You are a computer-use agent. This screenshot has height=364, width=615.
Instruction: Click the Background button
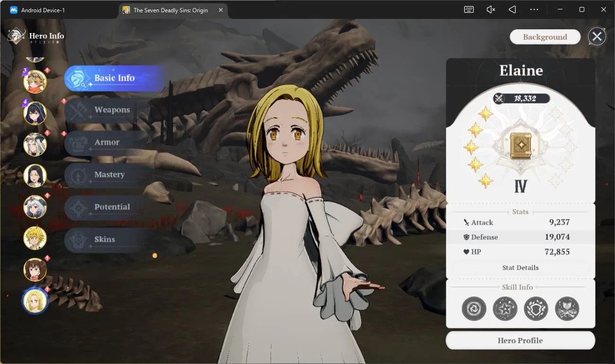[x=545, y=37]
